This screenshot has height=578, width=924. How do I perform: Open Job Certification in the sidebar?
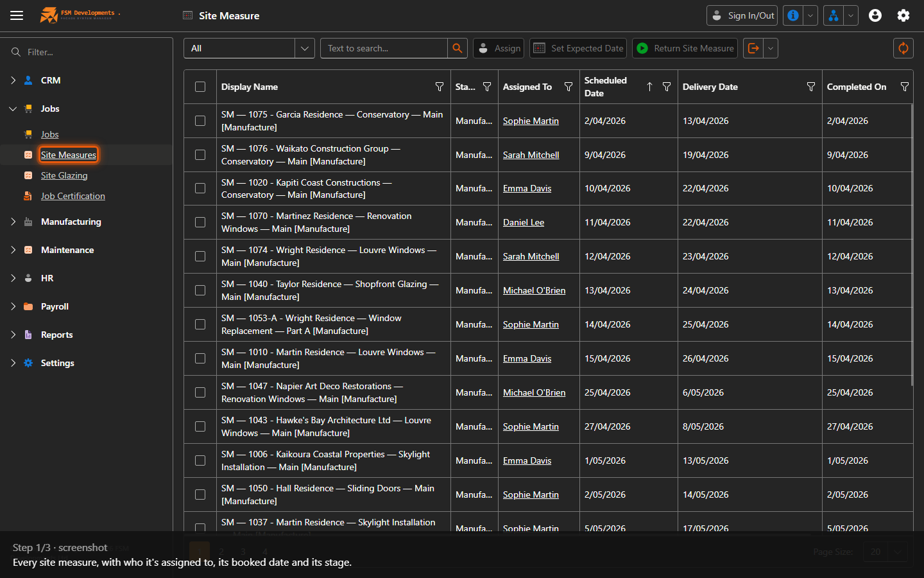[73, 196]
